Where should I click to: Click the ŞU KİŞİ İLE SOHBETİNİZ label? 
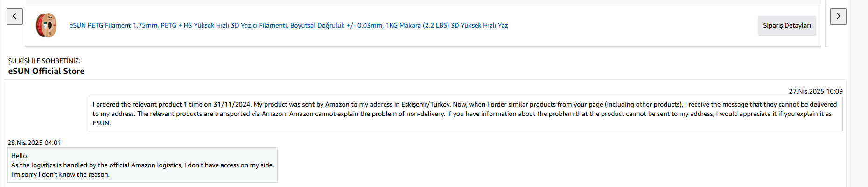point(44,61)
